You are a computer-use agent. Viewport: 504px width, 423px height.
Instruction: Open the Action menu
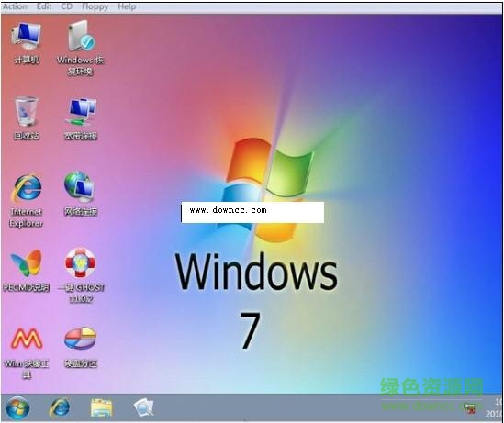click(15, 6)
